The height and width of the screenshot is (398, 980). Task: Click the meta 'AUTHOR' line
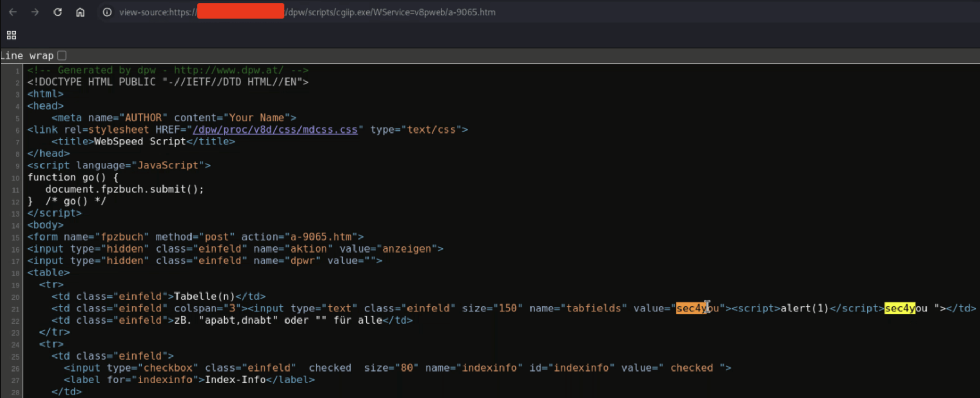(174, 118)
